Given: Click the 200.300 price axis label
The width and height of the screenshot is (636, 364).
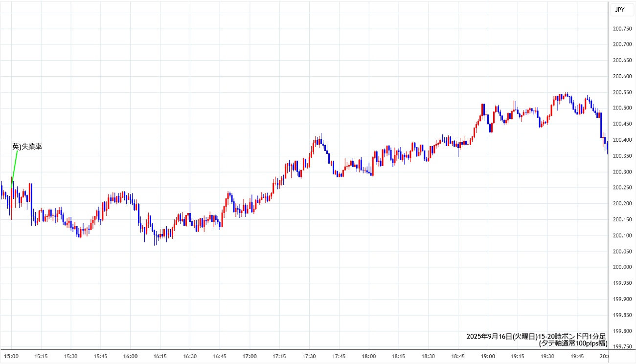Looking at the screenshot, I should click(x=622, y=172).
